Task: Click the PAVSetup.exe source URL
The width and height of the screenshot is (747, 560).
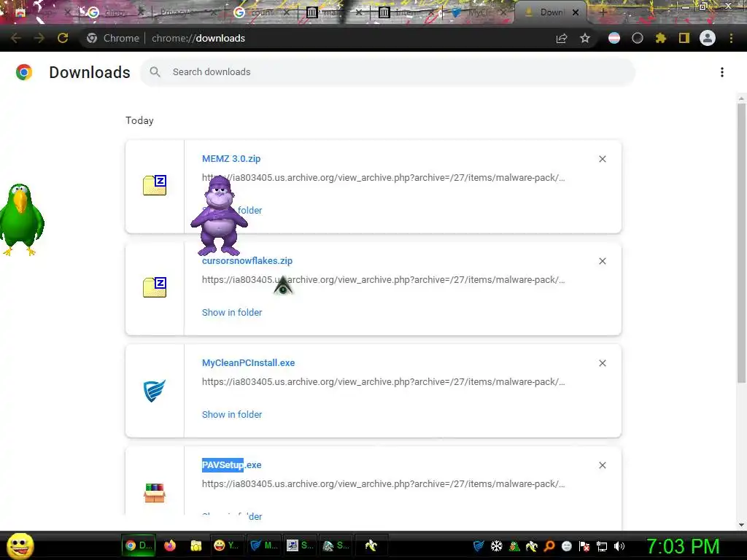Action: click(384, 484)
